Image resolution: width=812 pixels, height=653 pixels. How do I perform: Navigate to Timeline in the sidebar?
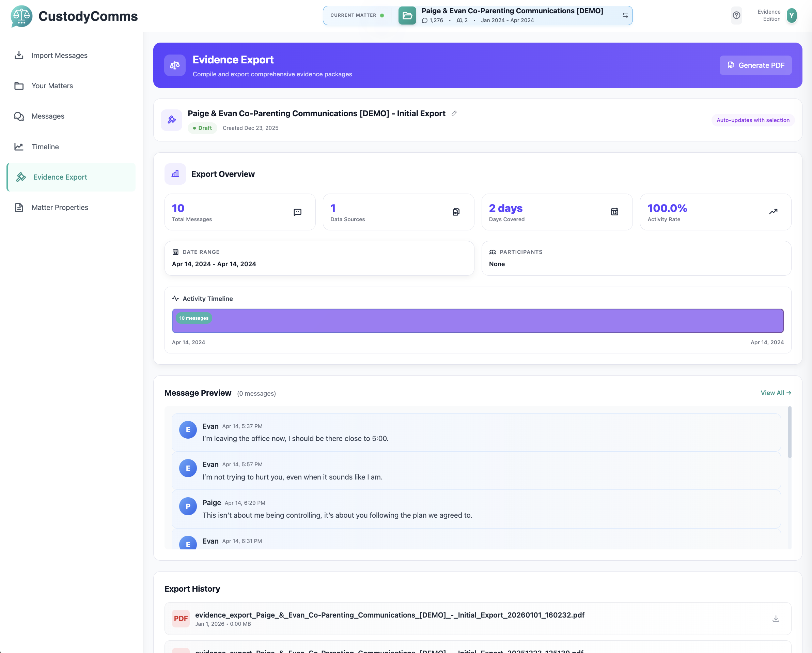click(x=45, y=147)
